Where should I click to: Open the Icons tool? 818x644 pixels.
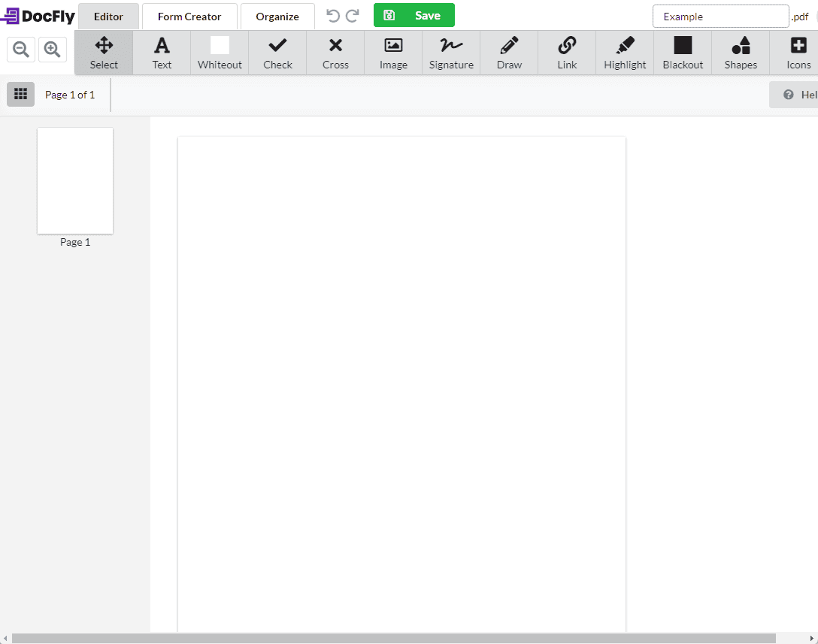pyautogui.click(x=798, y=53)
